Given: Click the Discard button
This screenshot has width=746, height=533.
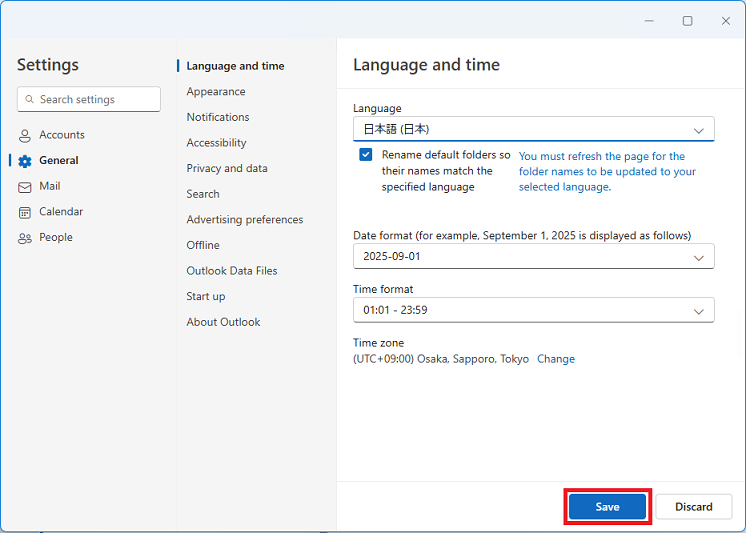Looking at the screenshot, I should (x=693, y=507).
